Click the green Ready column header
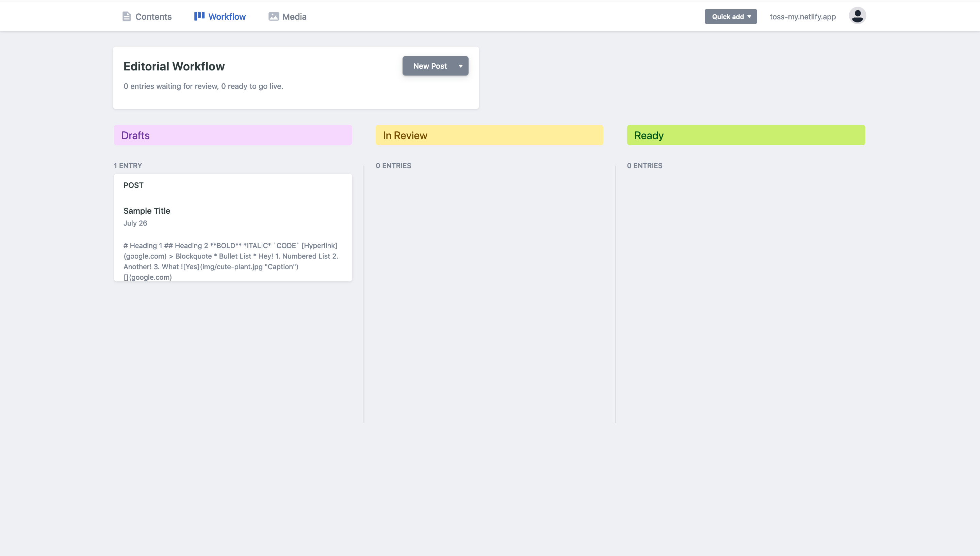The height and width of the screenshot is (556, 980). pos(746,135)
